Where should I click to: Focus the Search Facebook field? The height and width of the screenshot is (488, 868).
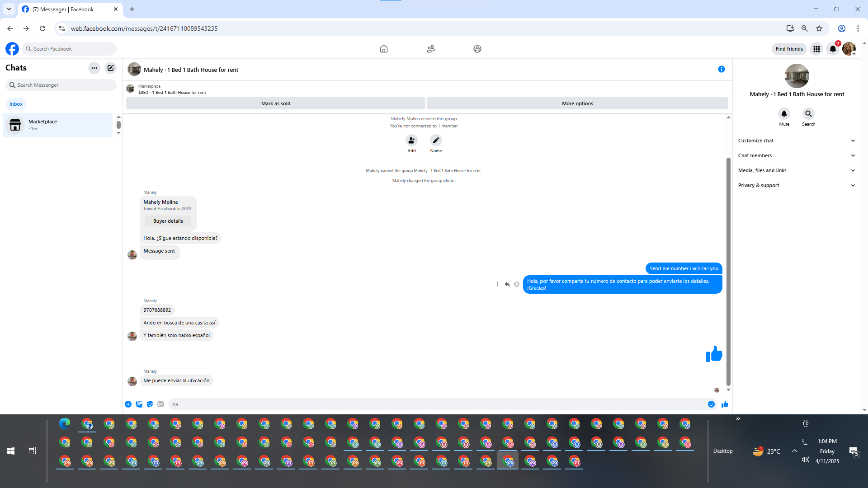69,49
